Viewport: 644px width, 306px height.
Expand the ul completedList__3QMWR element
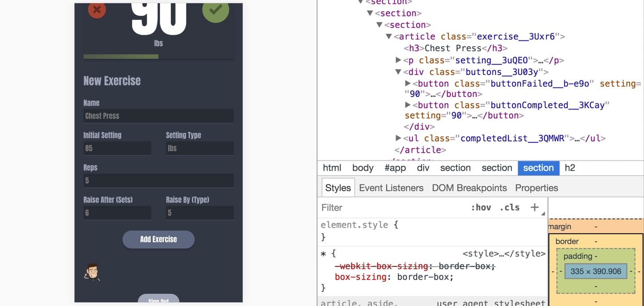coord(398,138)
